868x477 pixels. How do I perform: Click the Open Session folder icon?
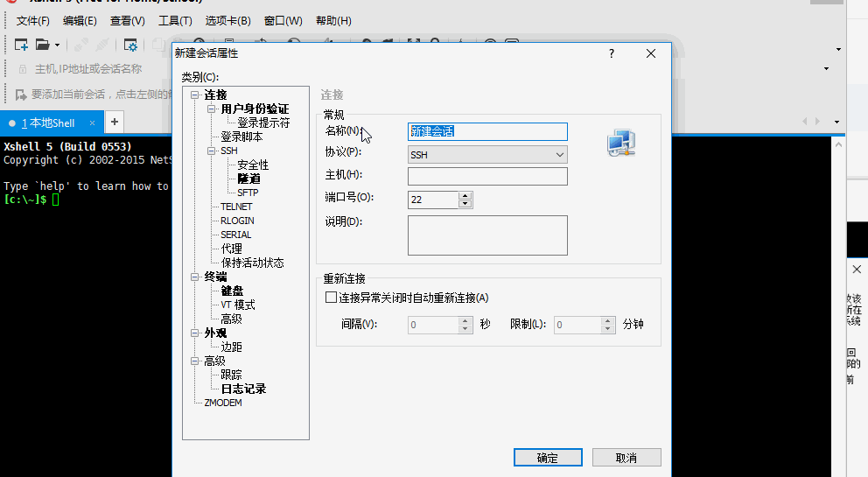point(42,45)
